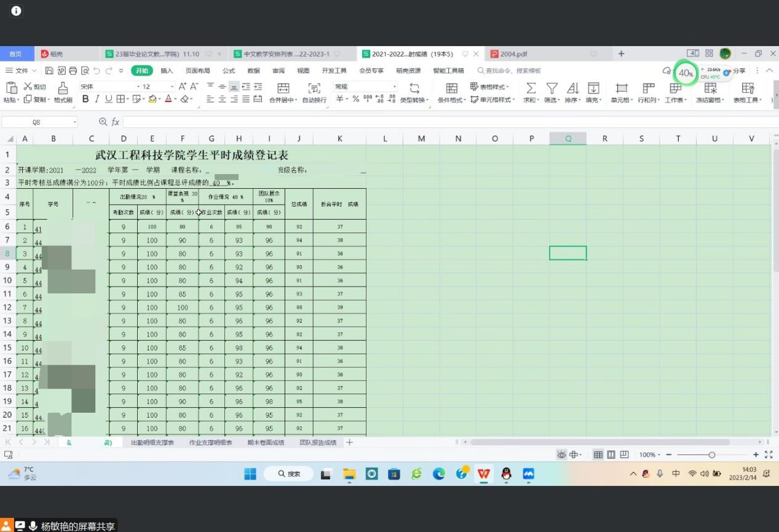Click the insert function fx icon

click(x=115, y=122)
